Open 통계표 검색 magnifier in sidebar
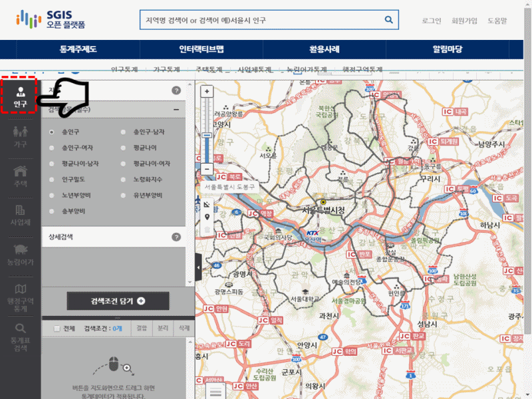532x399 pixels. point(20,336)
